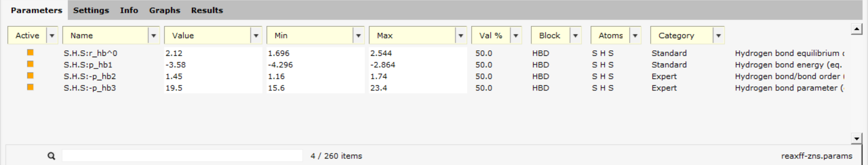The height and width of the screenshot is (165, 868).
Task: Select the -4.296 Min cell for p_hb1
Action: 316,65
